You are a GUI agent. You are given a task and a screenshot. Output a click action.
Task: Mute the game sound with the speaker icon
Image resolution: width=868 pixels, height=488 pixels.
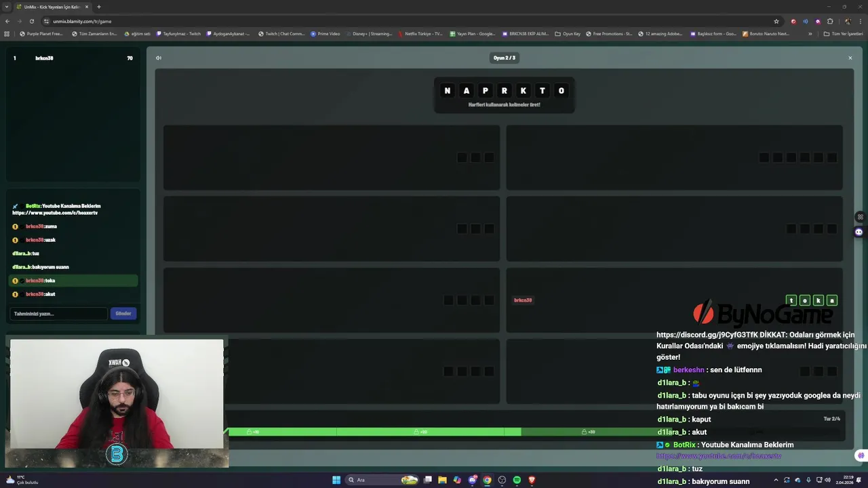[159, 58]
